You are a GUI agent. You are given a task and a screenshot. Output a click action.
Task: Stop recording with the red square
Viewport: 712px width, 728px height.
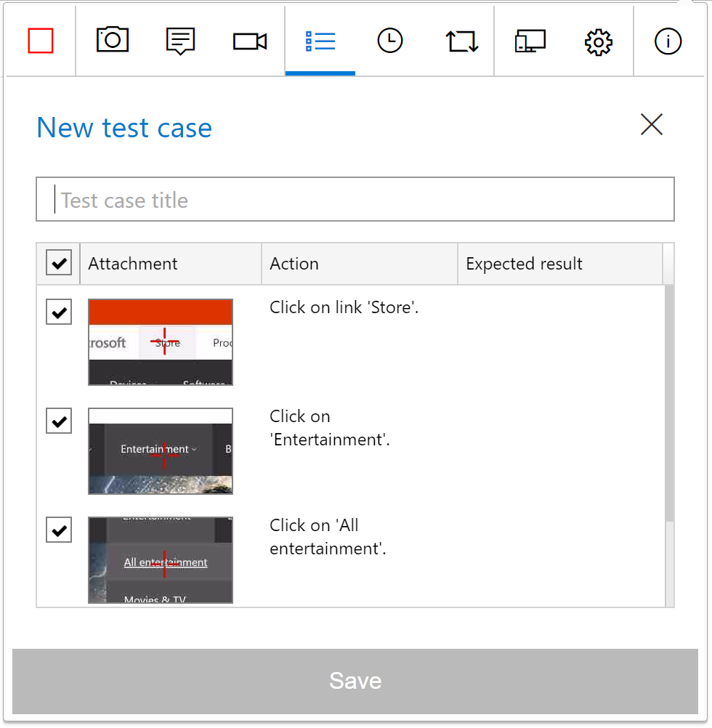click(x=41, y=41)
